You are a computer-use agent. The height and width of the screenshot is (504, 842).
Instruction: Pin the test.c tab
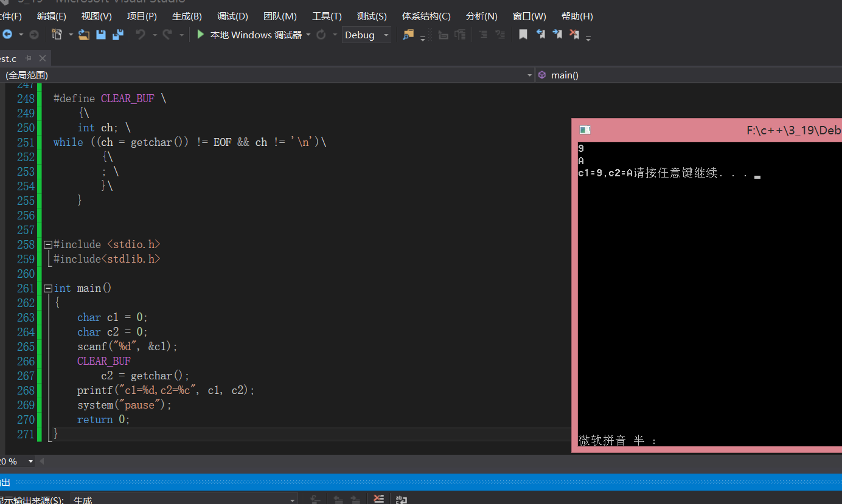click(x=29, y=58)
